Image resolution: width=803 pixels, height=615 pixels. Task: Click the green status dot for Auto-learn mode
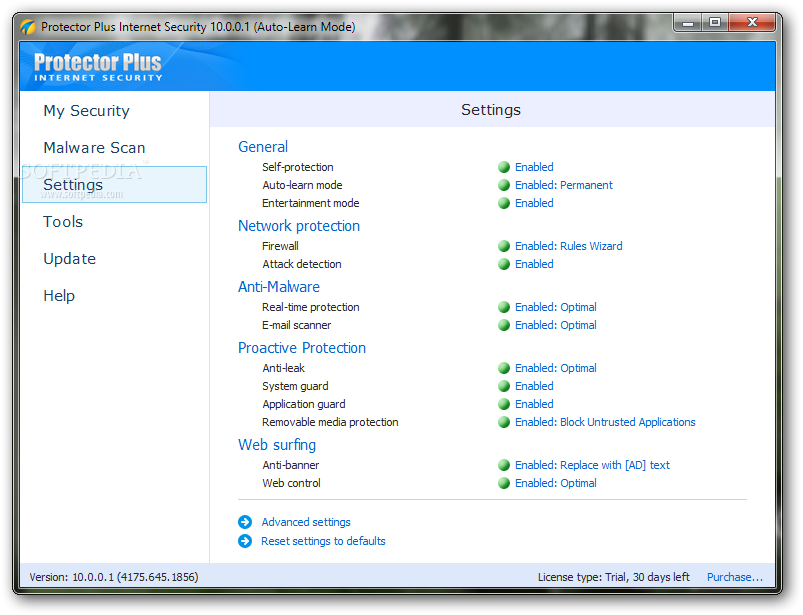504,185
